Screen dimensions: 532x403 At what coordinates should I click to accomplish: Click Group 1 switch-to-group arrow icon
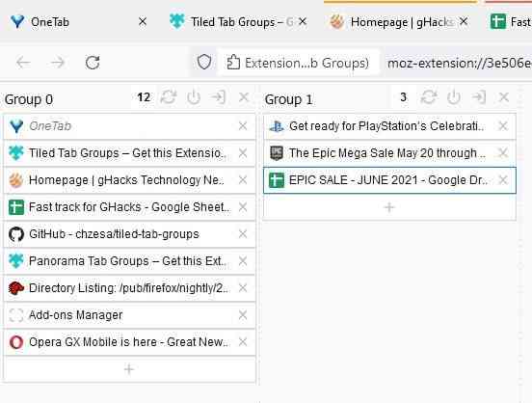coord(478,97)
